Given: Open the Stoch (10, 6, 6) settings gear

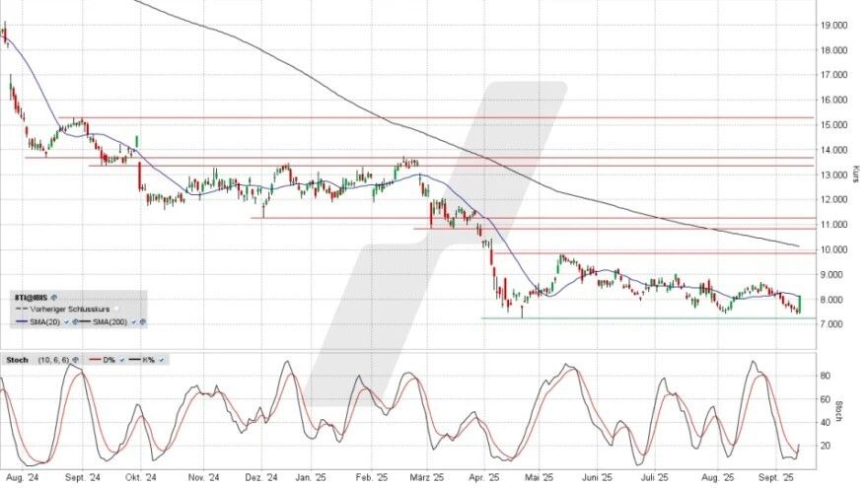Looking at the screenshot, I should click(x=75, y=360).
